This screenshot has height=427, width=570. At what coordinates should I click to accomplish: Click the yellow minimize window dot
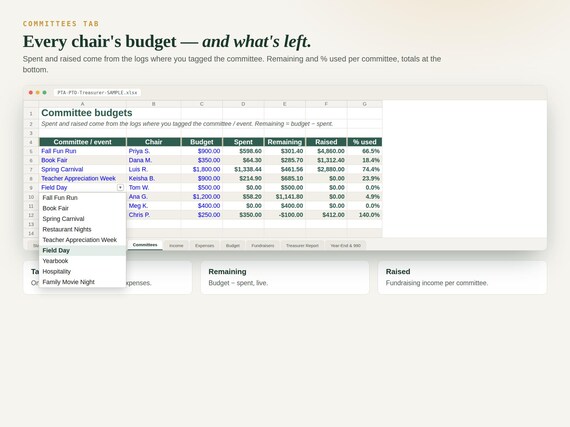37,93
